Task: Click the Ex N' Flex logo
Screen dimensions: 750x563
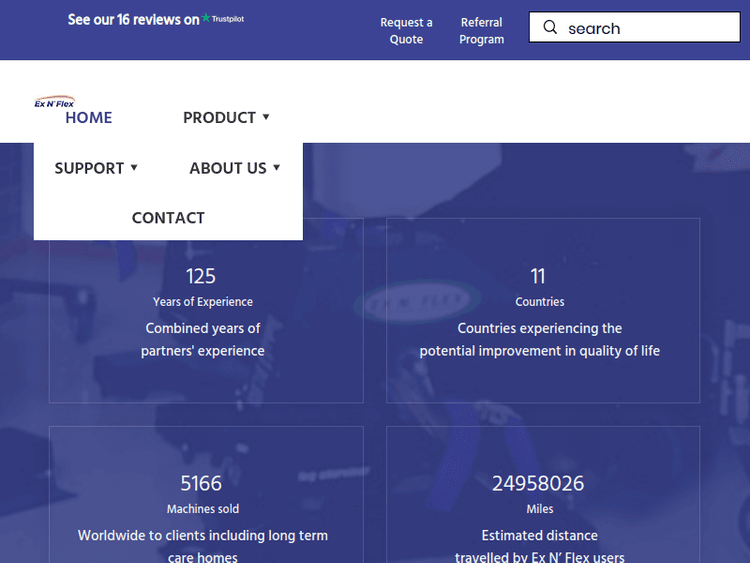Action: pyautogui.click(x=54, y=102)
